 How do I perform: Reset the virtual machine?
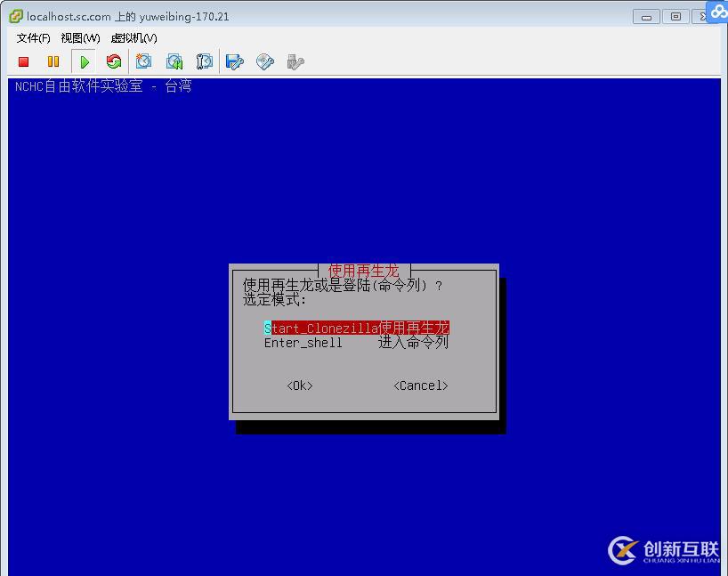coord(114,61)
